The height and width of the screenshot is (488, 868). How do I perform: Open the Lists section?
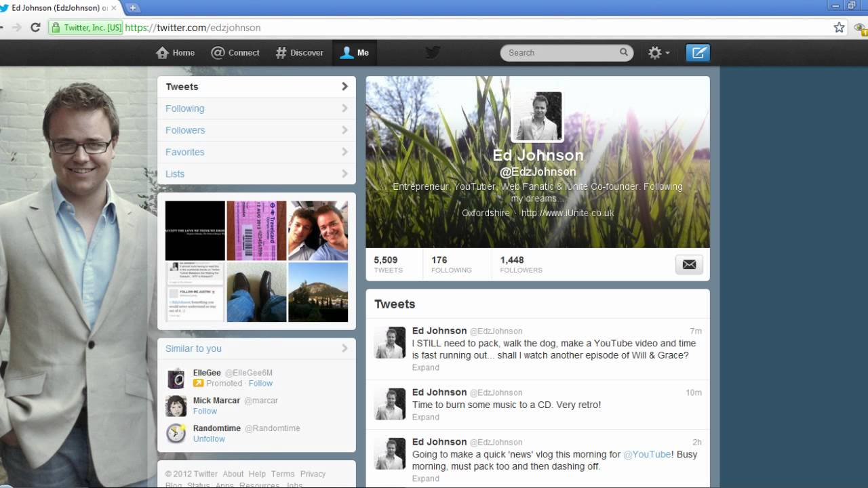pyautogui.click(x=256, y=174)
